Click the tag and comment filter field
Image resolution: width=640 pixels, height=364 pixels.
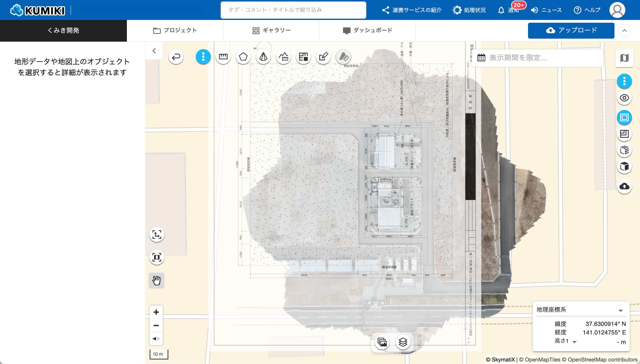click(x=293, y=10)
